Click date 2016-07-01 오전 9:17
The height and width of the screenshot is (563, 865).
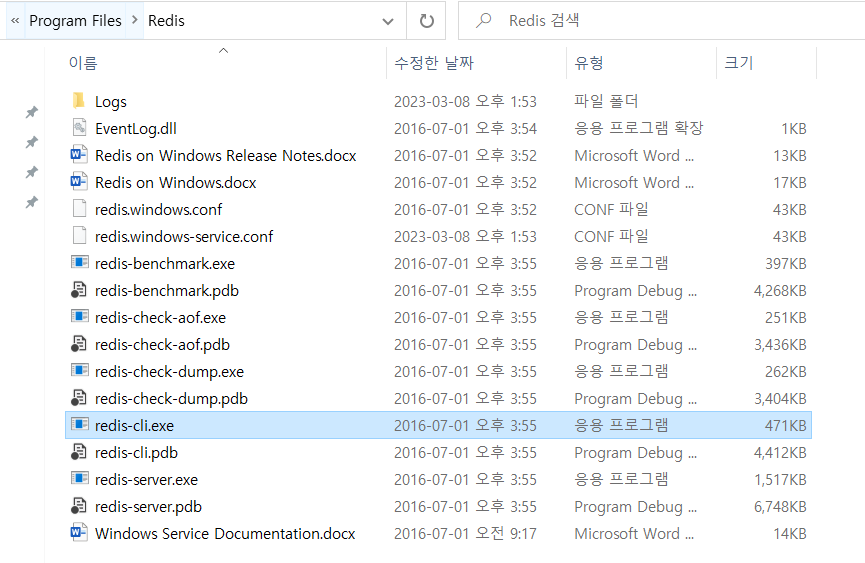pyautogui.click(x=465, y=534)
